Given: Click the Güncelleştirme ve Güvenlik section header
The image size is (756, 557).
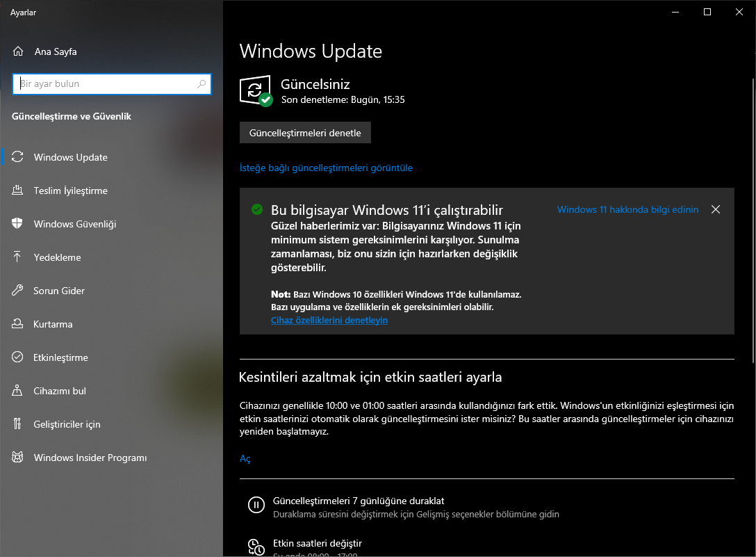Looking at the screenshot, I should (x=72, y=116).
